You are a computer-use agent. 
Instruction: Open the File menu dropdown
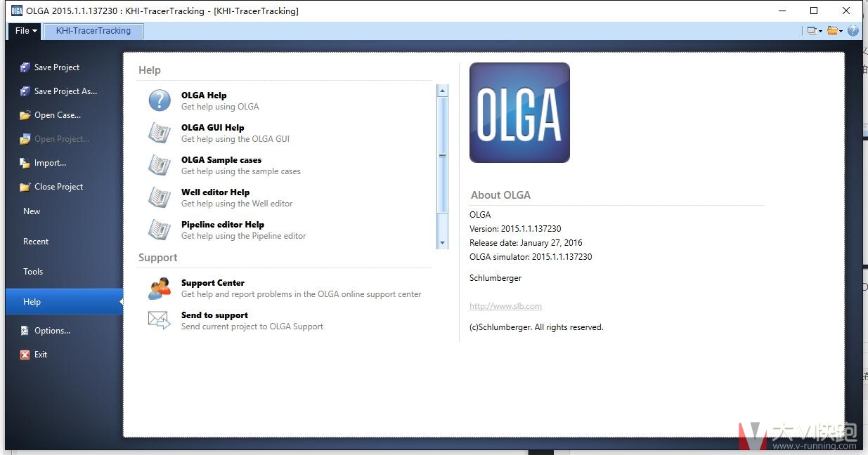pyautogui.click(x=26, y=31)
